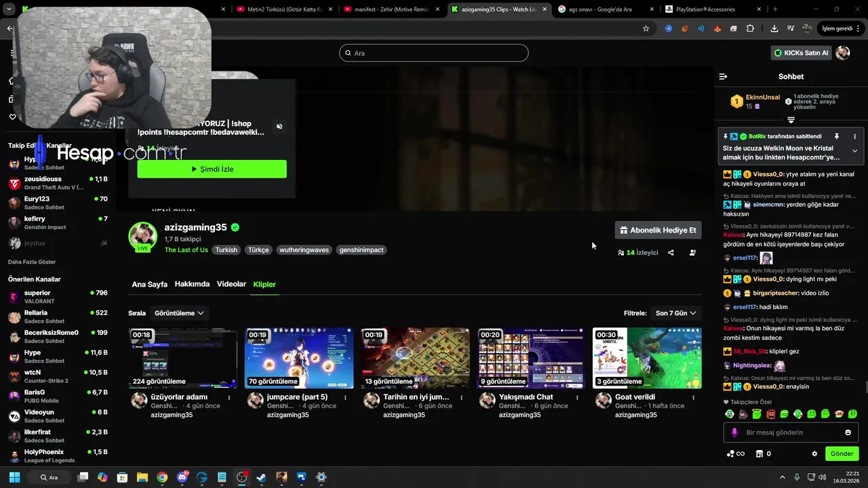Switch to the Hakkımda tab
868x488 pixels.
click(x=192, y=285)
